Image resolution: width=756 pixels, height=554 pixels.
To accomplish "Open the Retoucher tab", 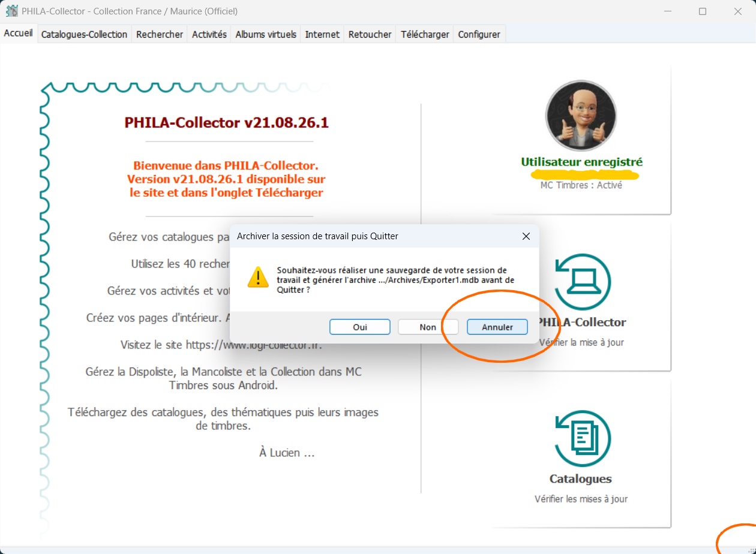I will pos(370,34).
